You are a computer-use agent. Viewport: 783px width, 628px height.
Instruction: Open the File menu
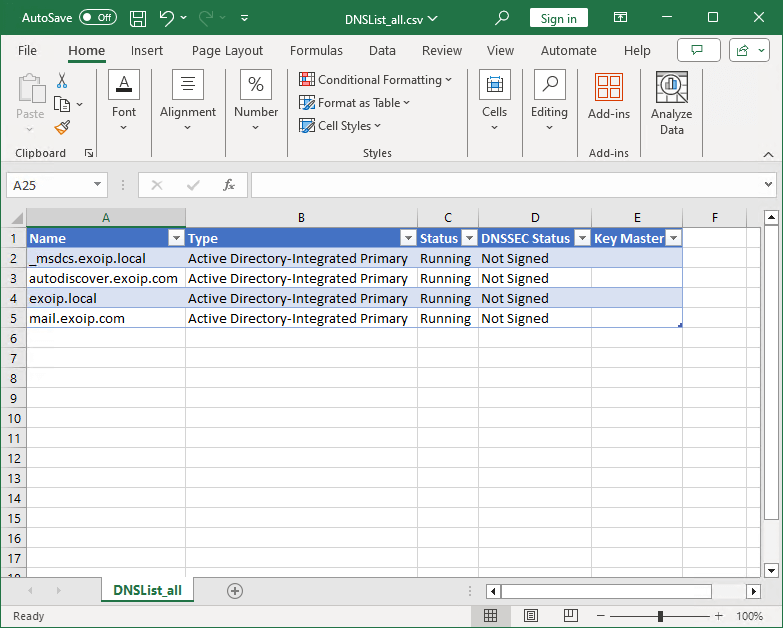pyautogui.click(x=27, y=51)
